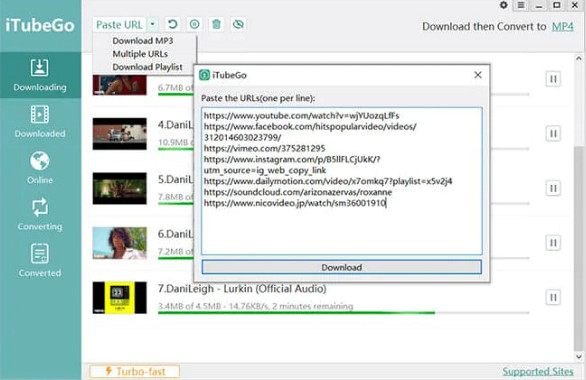
Task: Click the scrollbar down arrow
Action: pyautogui.click(x=579, y=357)
